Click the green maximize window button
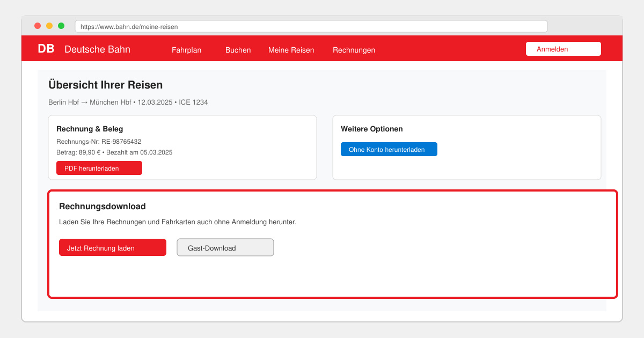The height and width of the screenshot is (338, 644). pyautogui.click(x=61, y=26)
